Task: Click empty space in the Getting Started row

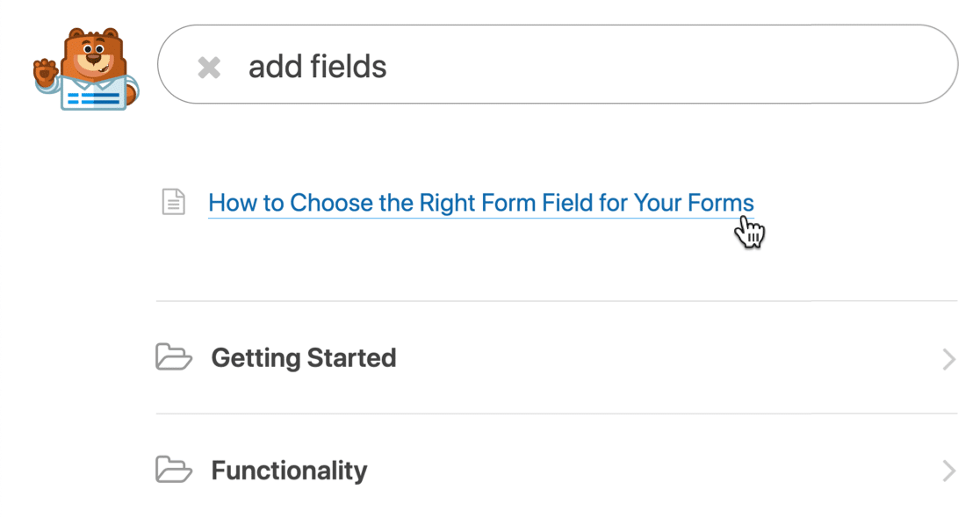Action: pyautogui.click(x=669, y=358)
